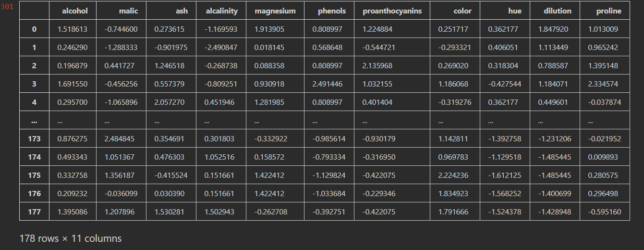Select row index 177
644x250 pixels.
34,212
